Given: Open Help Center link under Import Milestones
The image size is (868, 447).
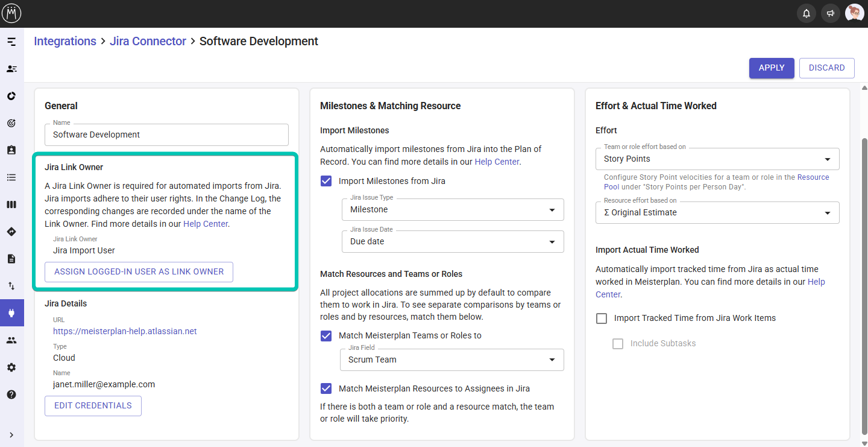Looking at the screenshot, I should point(497,162).
